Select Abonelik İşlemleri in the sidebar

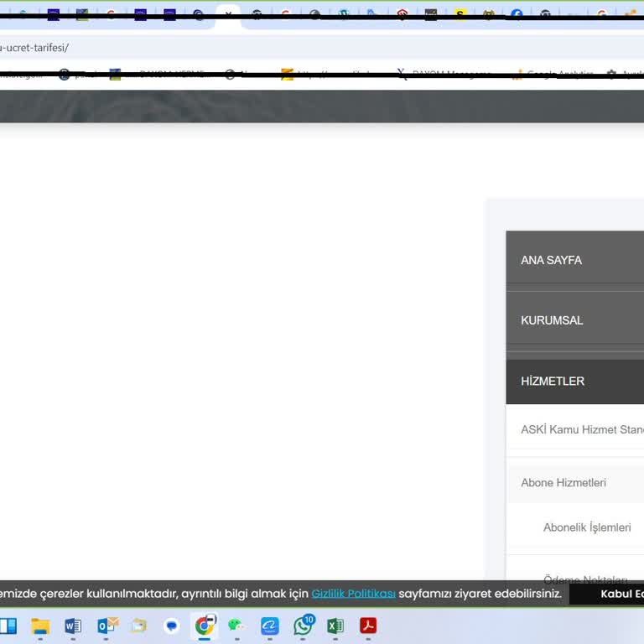(x=587, y=527)
